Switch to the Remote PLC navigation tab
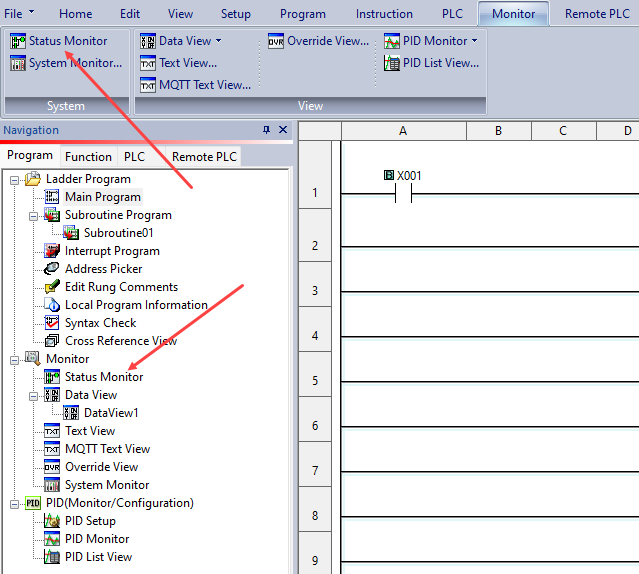The image size is (639, 574). pos(204,157)
